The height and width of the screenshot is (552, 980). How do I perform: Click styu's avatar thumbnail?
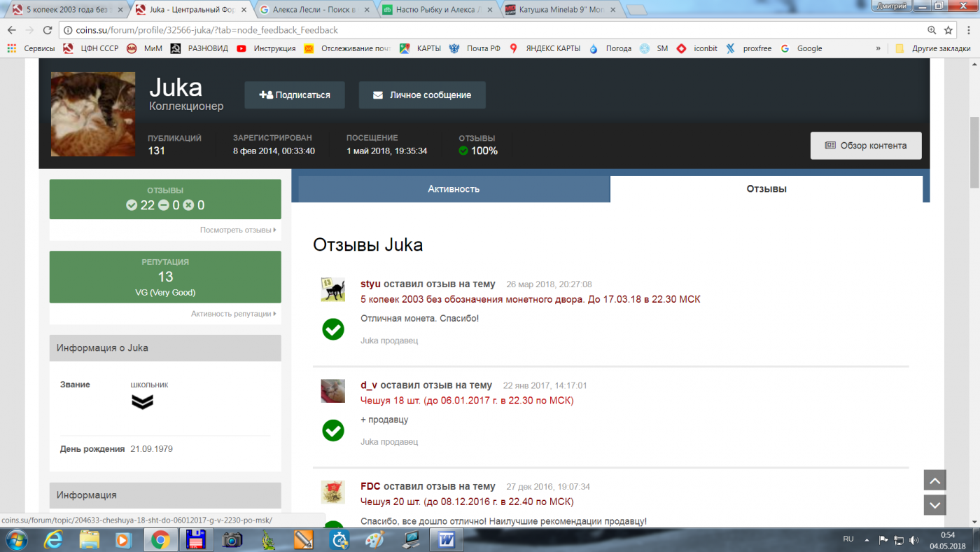[333, 290]
